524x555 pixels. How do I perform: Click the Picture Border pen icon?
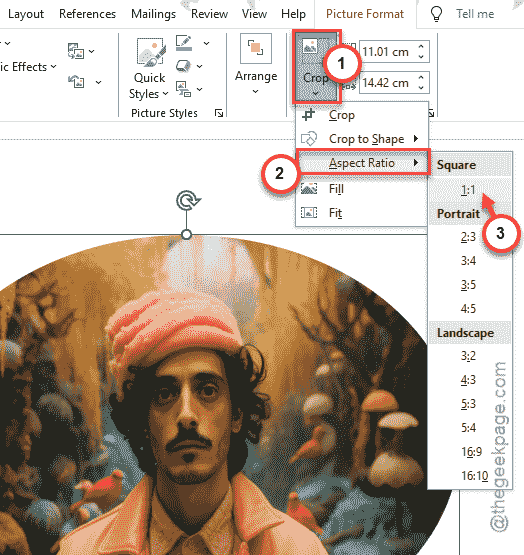tap(184, 43)
